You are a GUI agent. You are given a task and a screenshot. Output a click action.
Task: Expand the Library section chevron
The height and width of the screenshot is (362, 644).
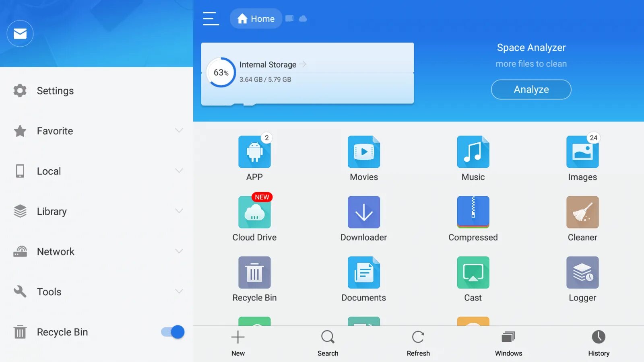(x=179, y=211)
